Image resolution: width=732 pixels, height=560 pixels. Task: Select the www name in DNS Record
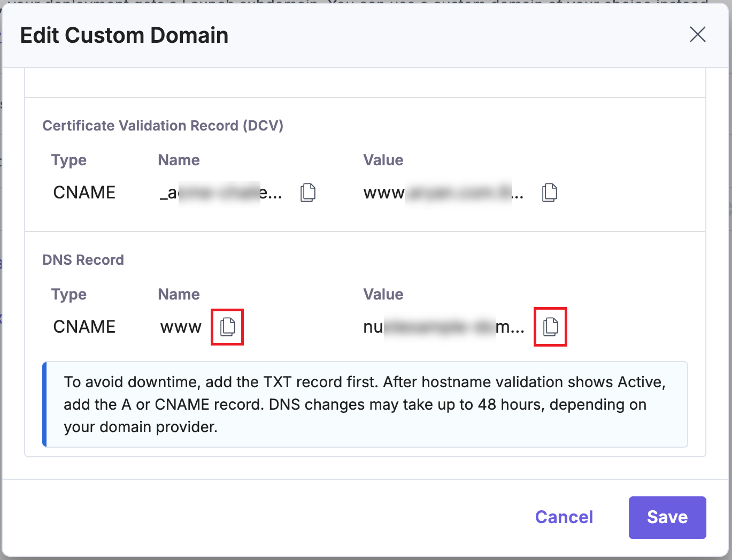tap(181, 327)
